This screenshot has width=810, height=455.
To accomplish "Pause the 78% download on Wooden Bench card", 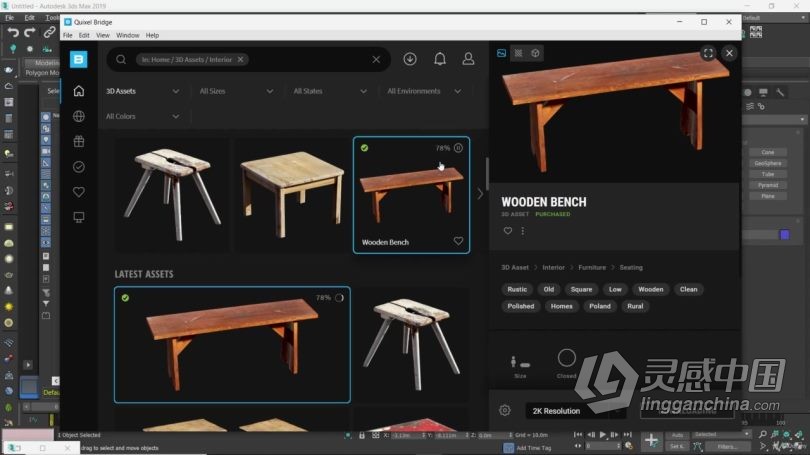I will [458, 148].
